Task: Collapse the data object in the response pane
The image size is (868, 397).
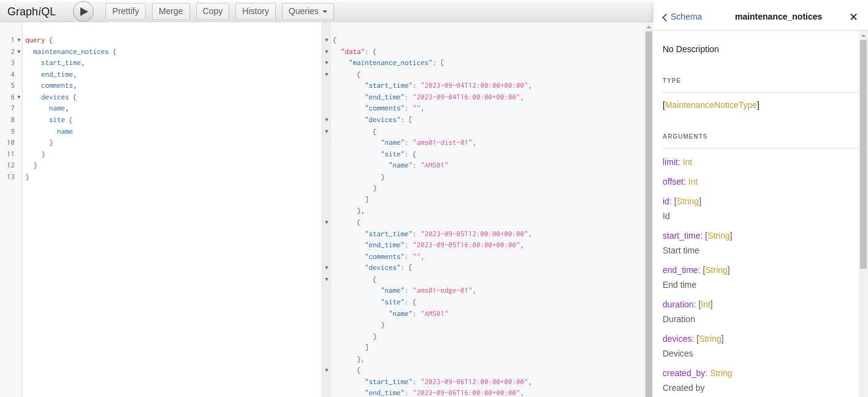Action: (x=326, y=52)
